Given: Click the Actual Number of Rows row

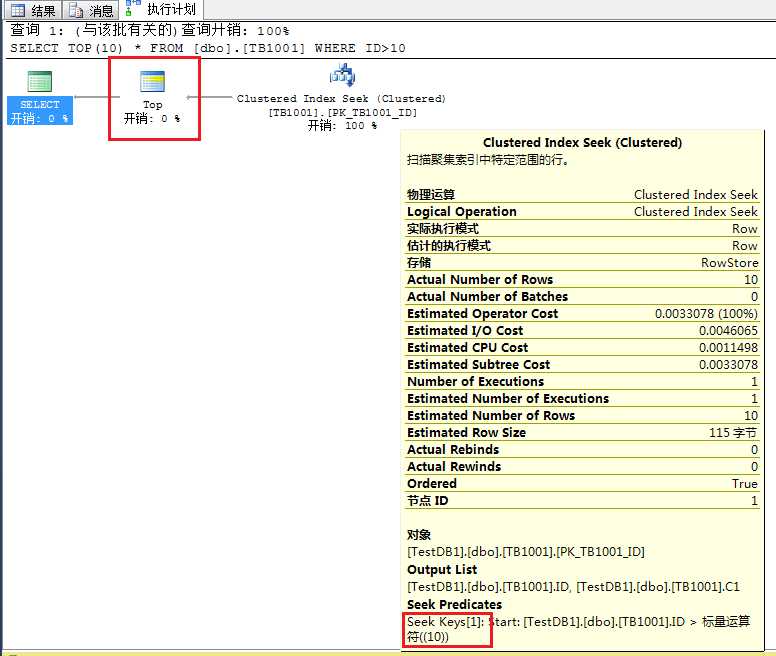Looking at the screenshot, I should tap(582, 280).
